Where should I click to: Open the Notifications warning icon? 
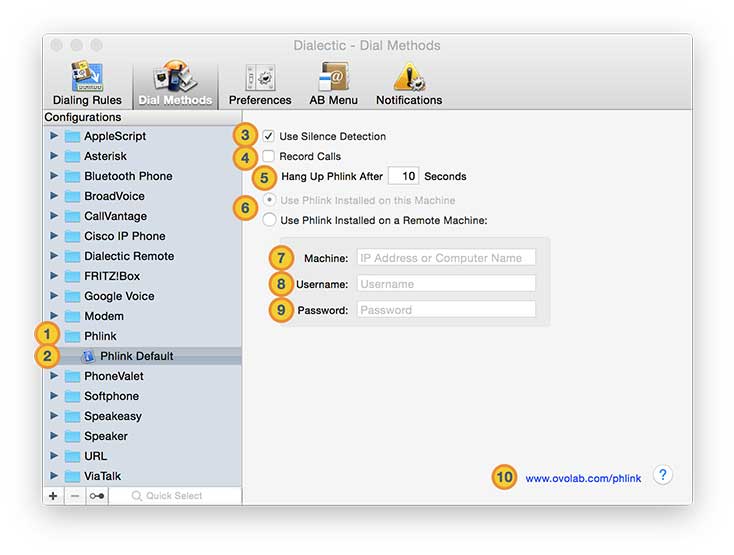[409, 77]
